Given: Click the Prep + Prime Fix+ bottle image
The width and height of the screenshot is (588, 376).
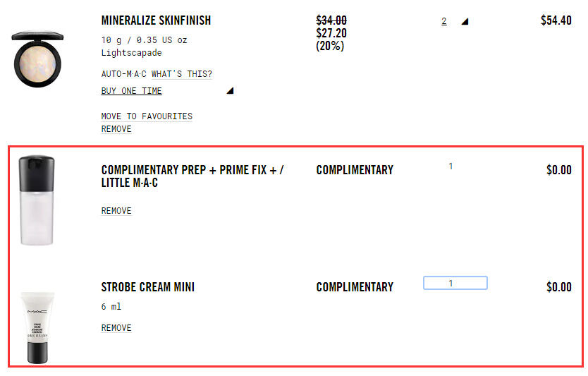Looking at the screenshot, I should (x=37, y=201).
